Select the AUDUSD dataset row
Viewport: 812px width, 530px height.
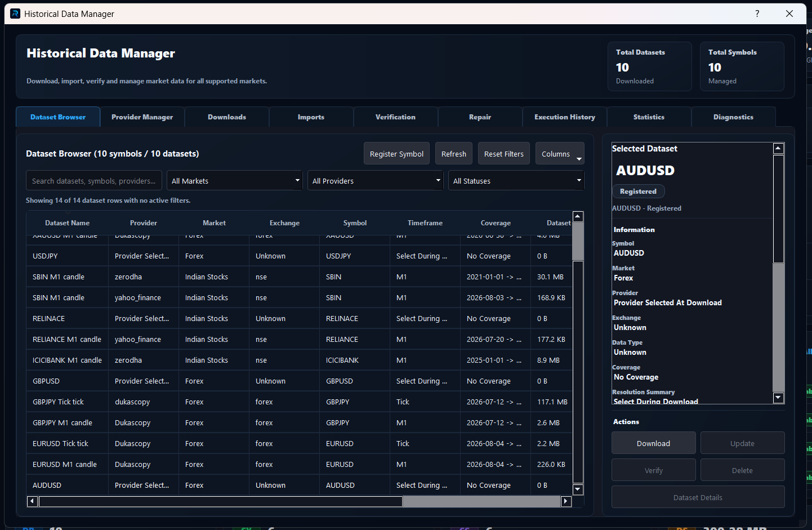click(300, 485)
